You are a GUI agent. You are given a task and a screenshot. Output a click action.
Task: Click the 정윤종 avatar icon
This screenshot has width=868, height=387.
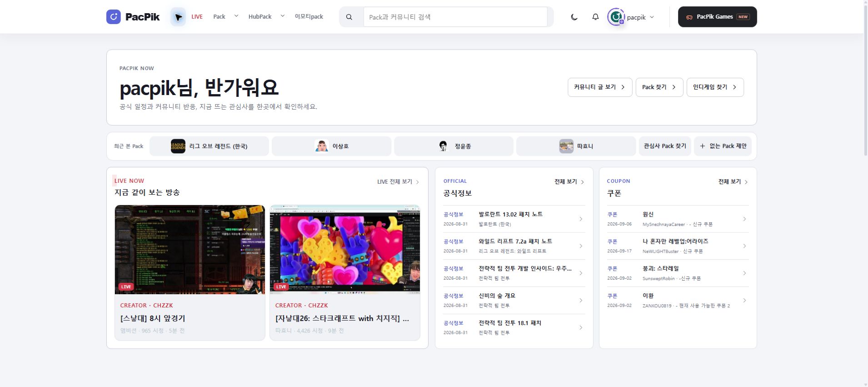coord(444,146)
